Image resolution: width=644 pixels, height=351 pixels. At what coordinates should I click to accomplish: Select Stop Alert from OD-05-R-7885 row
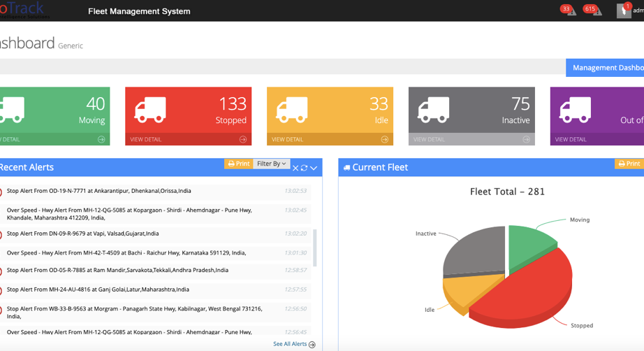pyautogui.click(x=155, y=271)
